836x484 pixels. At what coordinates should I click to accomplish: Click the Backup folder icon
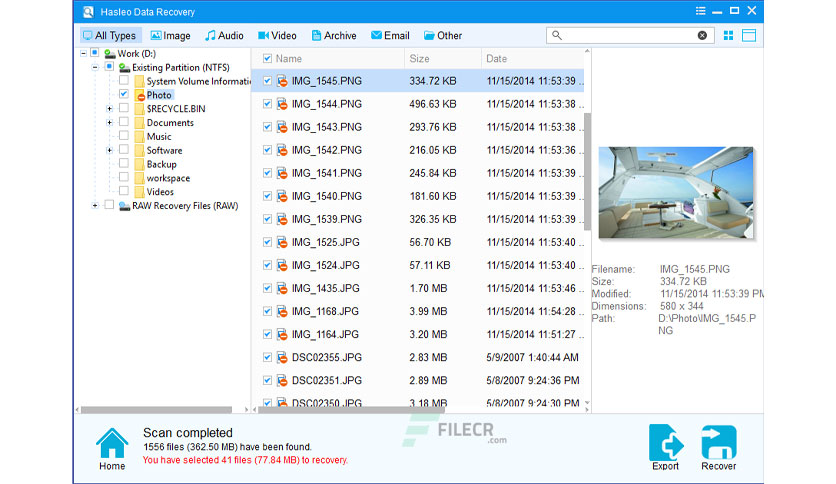click(x=140, y=164)
